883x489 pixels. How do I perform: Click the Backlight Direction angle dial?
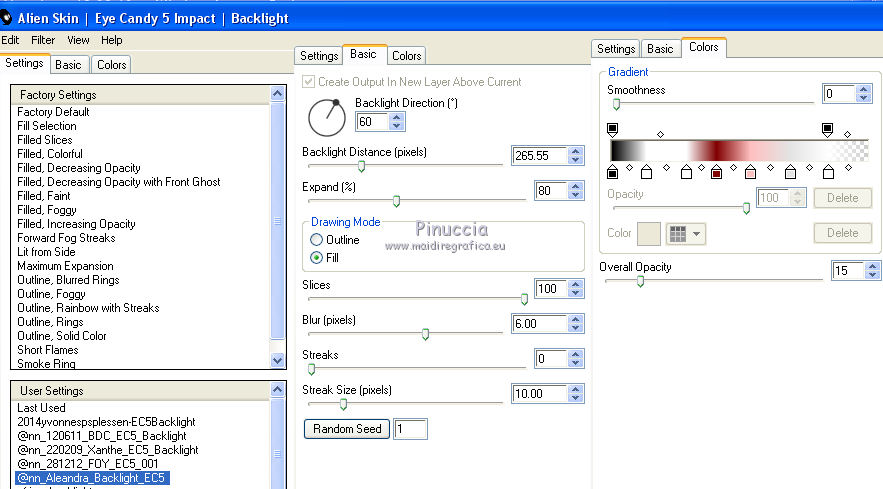click(327, 118)
